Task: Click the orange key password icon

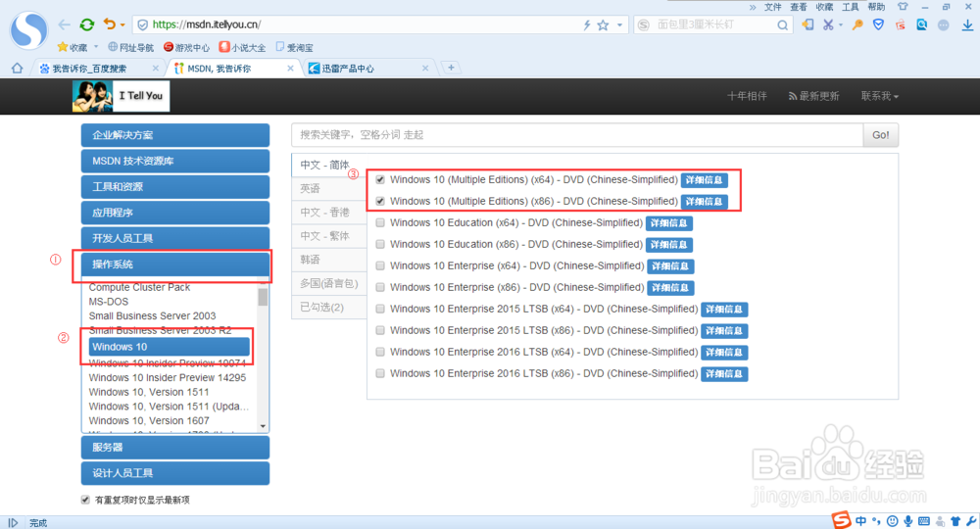Action: 857,24
